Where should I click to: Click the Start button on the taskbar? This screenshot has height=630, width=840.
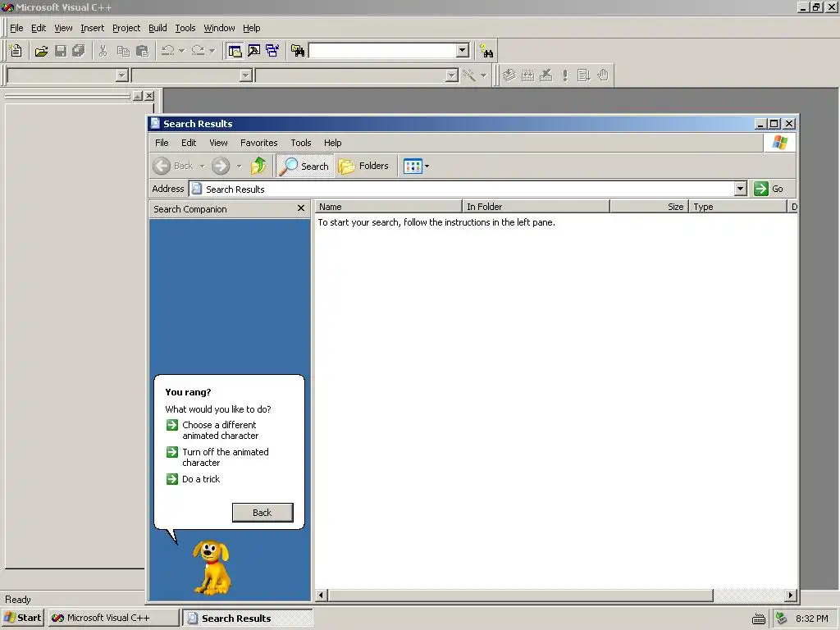(22, 618)
